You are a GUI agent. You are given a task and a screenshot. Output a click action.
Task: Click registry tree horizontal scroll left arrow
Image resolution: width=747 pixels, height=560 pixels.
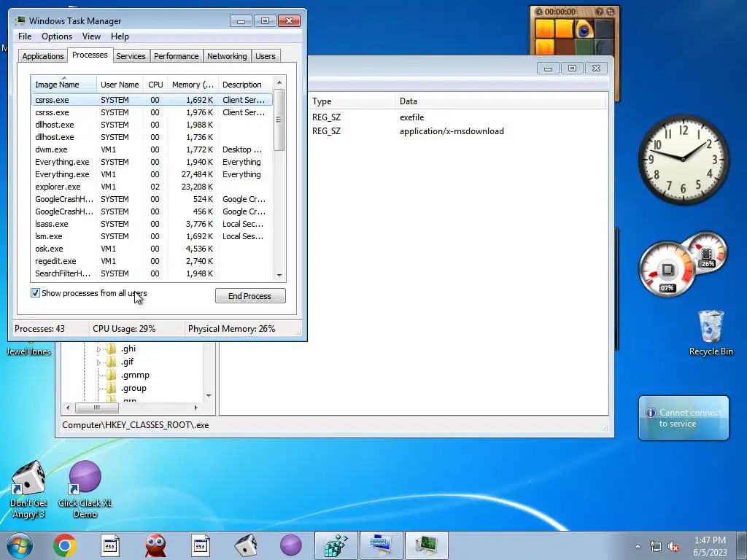[x=68, y=408]
